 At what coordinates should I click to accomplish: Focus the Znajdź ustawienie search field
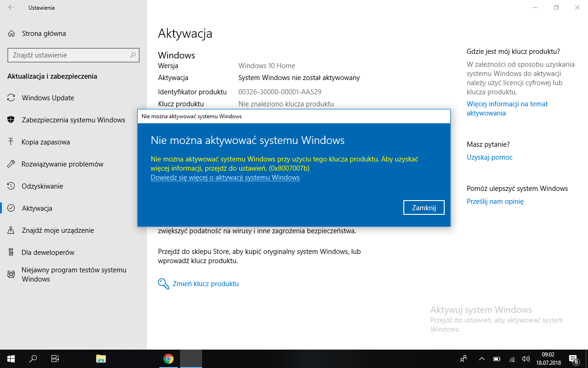(73, 55)
